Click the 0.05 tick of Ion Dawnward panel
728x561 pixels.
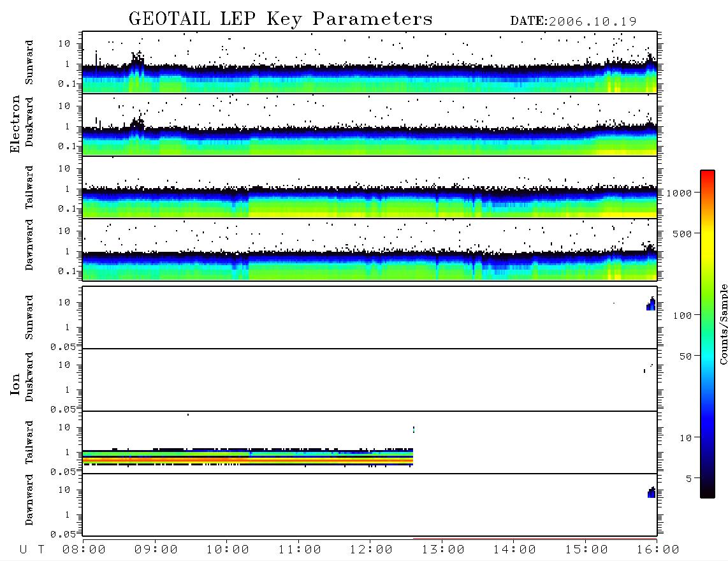62,534
